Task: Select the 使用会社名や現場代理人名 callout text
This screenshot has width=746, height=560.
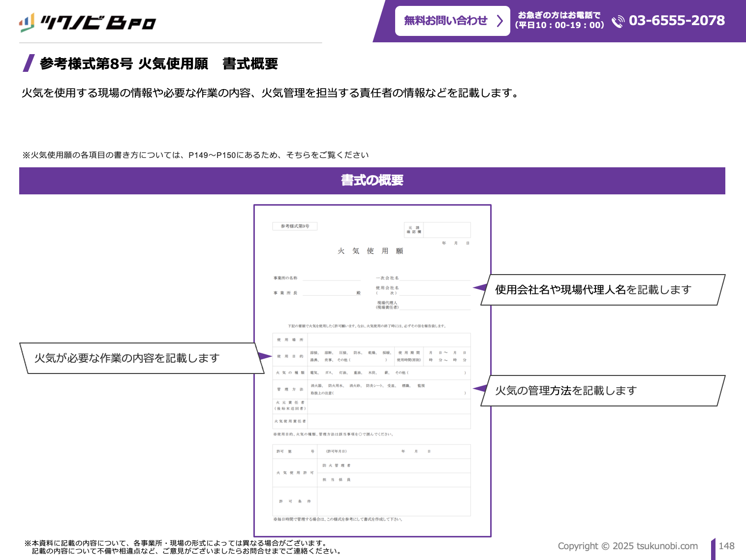Action: [593, 290]
